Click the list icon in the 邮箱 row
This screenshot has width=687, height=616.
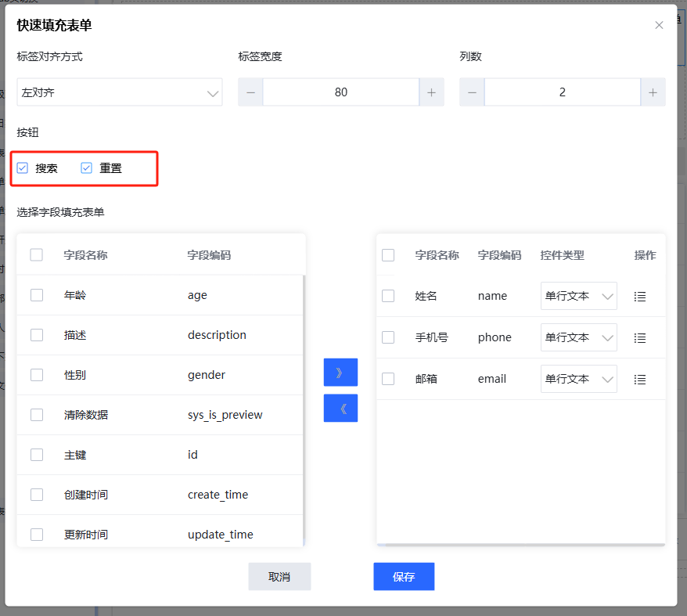(x=639, y=380)
